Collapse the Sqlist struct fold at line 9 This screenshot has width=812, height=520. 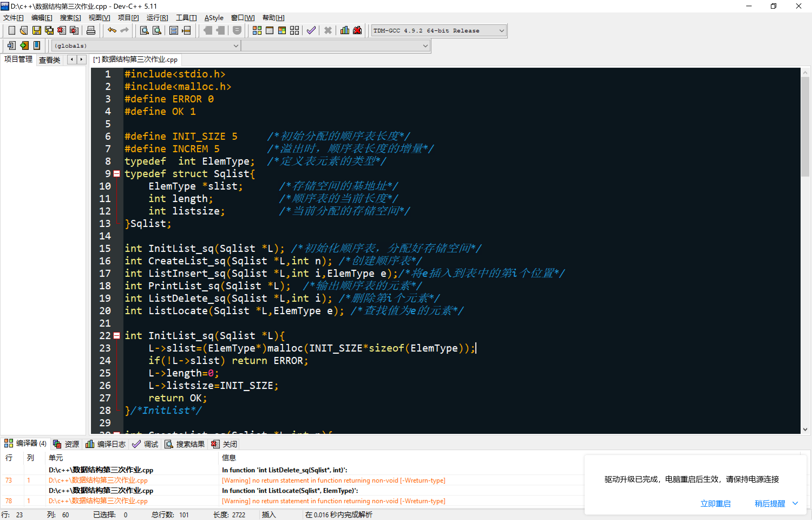(x=117, y=174)
